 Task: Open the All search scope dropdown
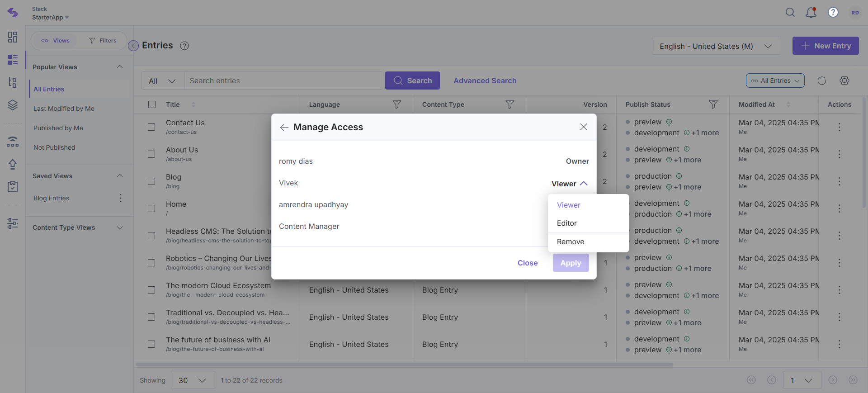click(x=162, y=80)
